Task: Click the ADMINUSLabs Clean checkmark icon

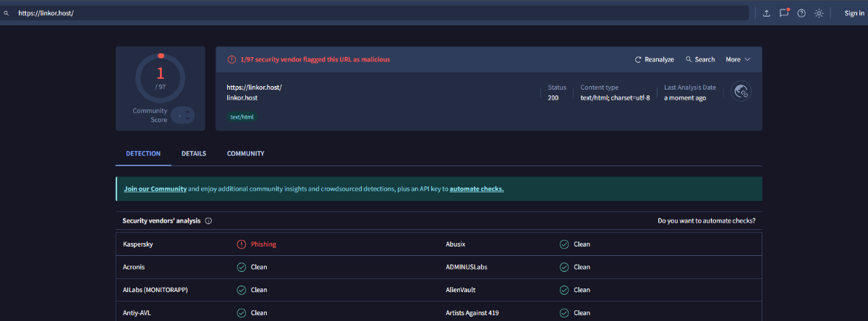Action: click(564, 267)
